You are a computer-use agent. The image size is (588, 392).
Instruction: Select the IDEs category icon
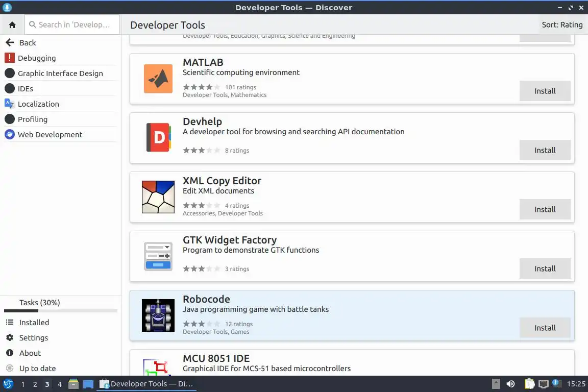(9, 88)
